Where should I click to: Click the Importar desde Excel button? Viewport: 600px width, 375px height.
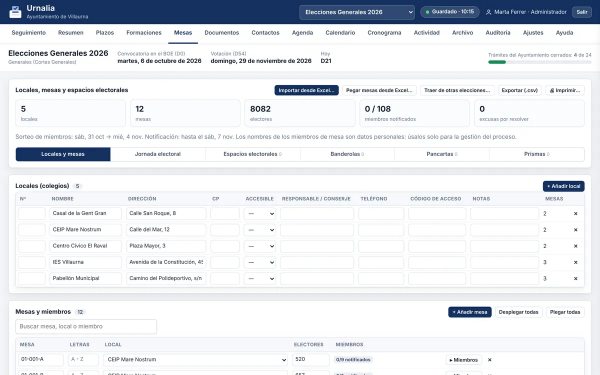307,90
